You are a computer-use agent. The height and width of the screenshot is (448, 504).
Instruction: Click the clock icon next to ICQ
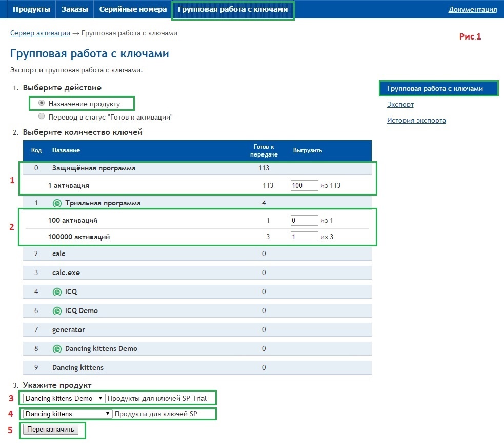57,291
